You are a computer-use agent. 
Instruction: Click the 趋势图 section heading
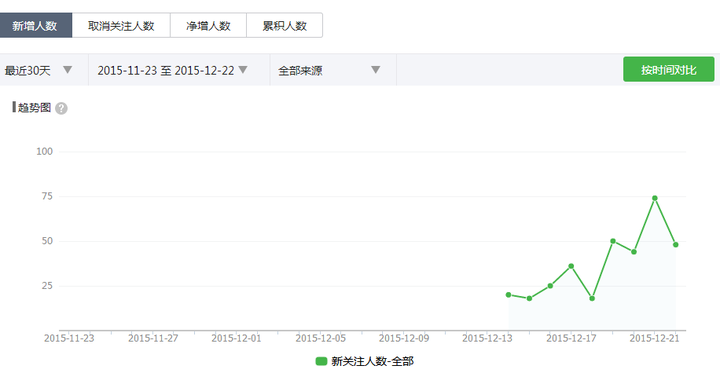pos(34,107)
